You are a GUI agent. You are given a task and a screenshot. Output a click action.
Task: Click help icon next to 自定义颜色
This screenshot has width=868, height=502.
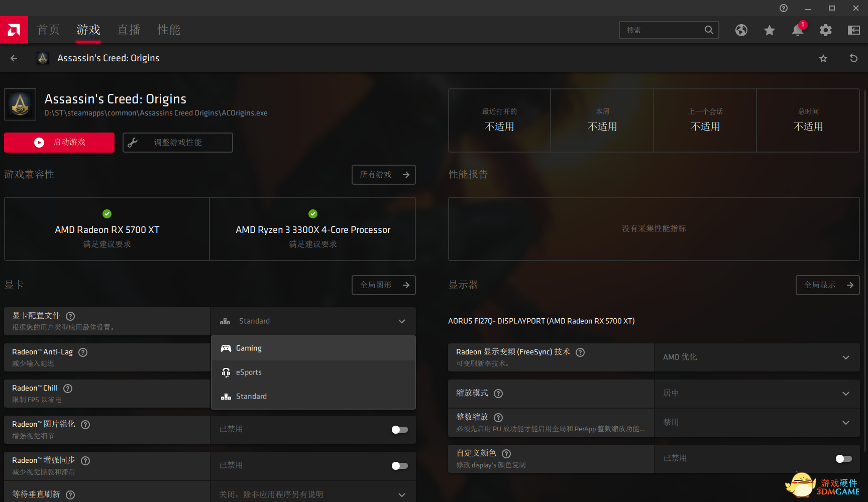(506, 454)
